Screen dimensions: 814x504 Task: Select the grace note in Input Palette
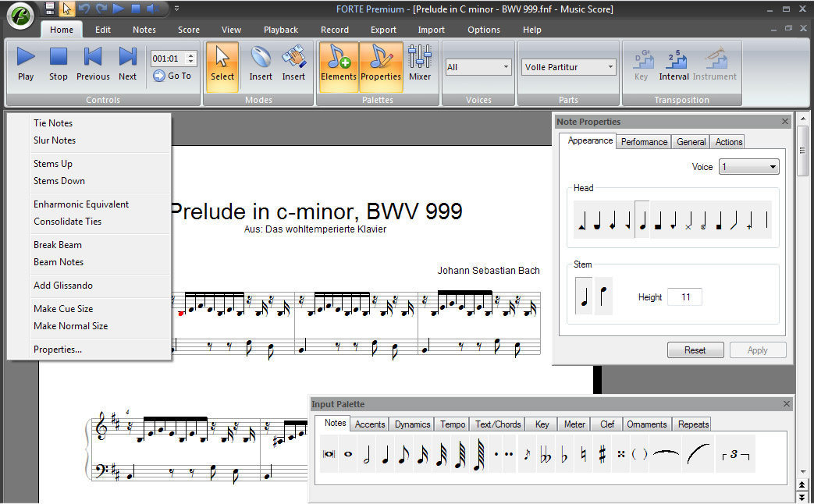point(527,454)
